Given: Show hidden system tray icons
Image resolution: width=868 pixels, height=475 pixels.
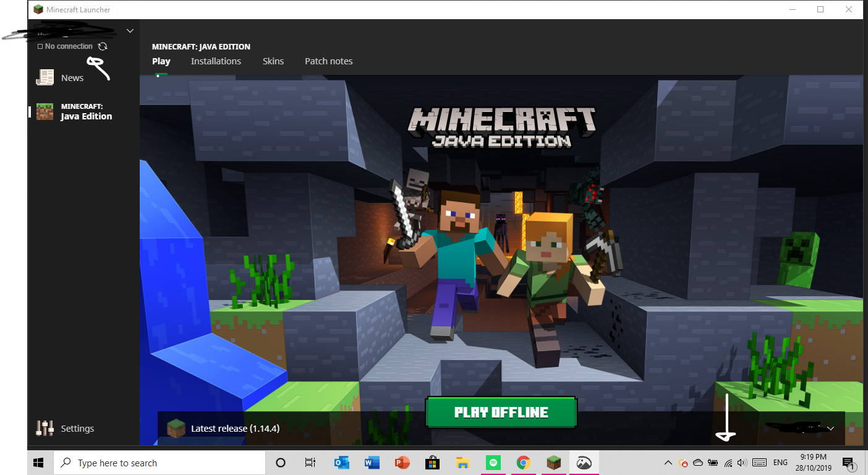Looking at the screenshot, I should [668, 463].
